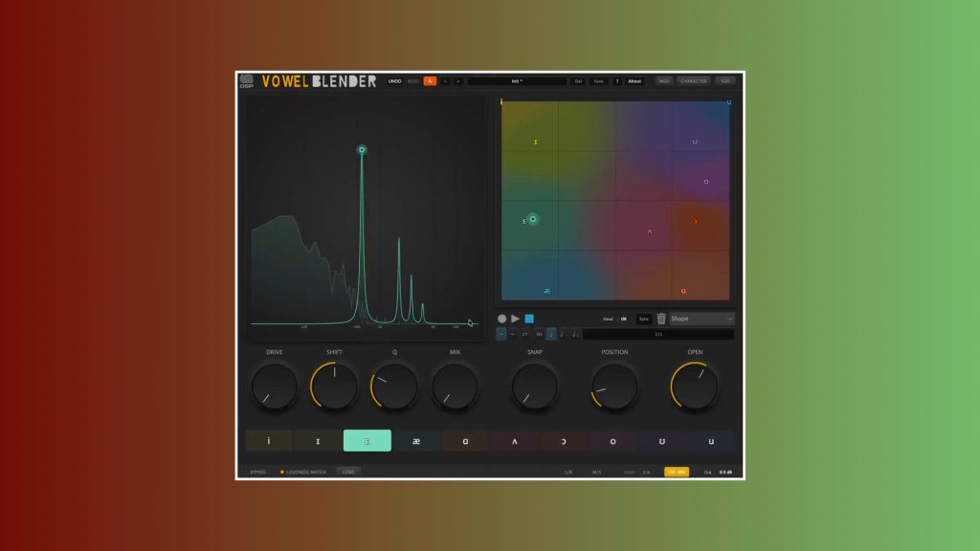
Task: Select the highlighted ɛ vowel button
Action: click(x=367, y=440)
